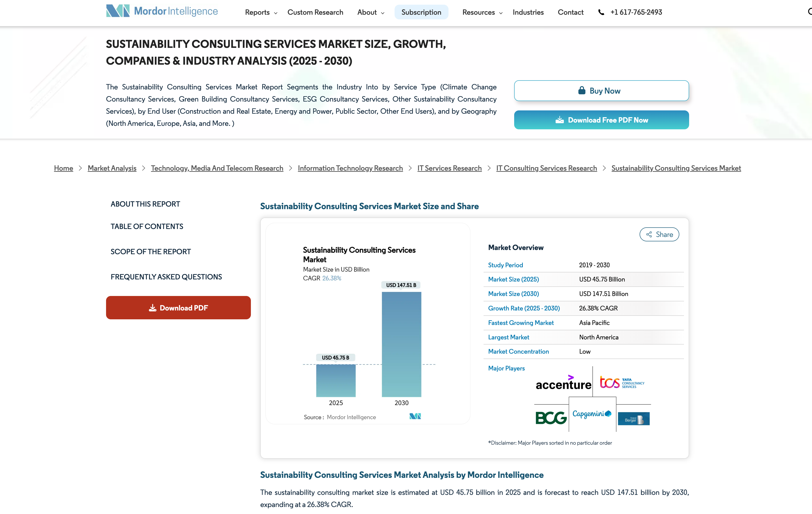Expand the About dropdown menu
Screen dimensions: 812x514
tap(370, 12)
